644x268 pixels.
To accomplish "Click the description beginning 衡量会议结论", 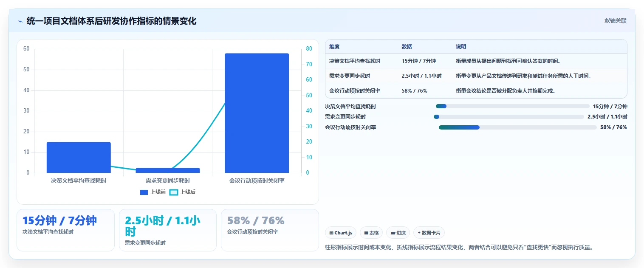I will pyautogui.click(x=506, y=91).
